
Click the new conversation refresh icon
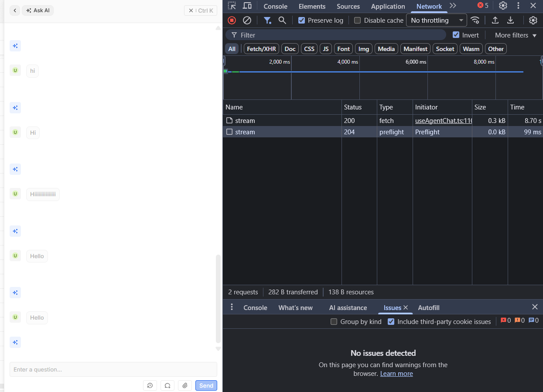click(167, 385)
